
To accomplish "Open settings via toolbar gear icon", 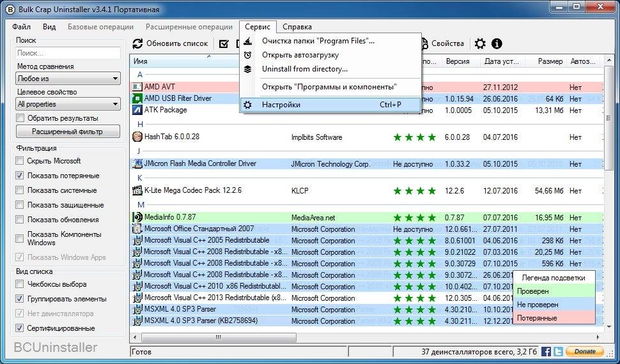I will [x=480, y=43].
